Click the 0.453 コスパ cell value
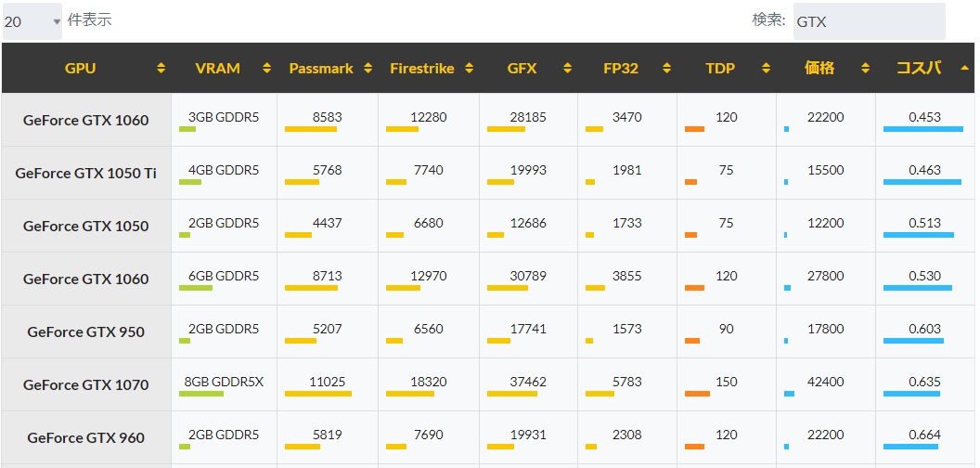 (925, 117)
